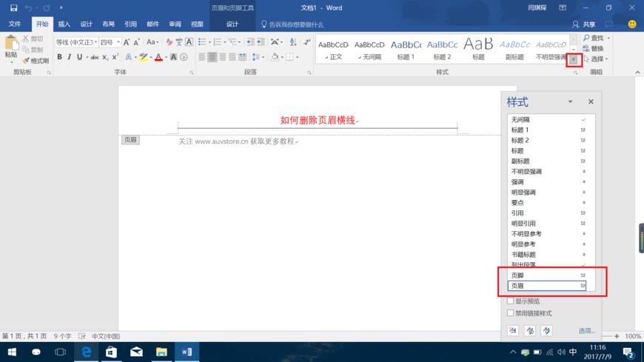Viewport: 644px width, 362px height.
Task: Switch to the 审阅 ribbon tab
Action: click(175, 24)
